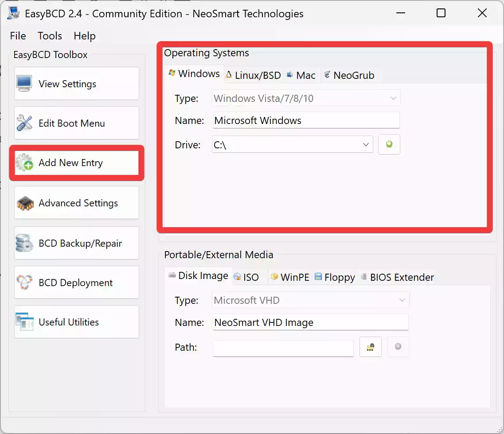This screenshot has height=434, width=504.
Task: Click the BCD Deployment icon
Action: pyautogui.click(x=24, y=283)
